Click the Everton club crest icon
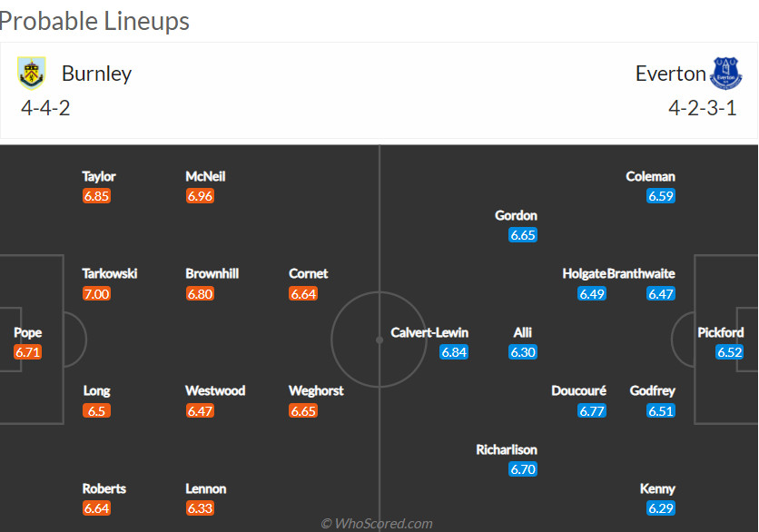Screen dimensions: 759x532 [x=726, y=73]
